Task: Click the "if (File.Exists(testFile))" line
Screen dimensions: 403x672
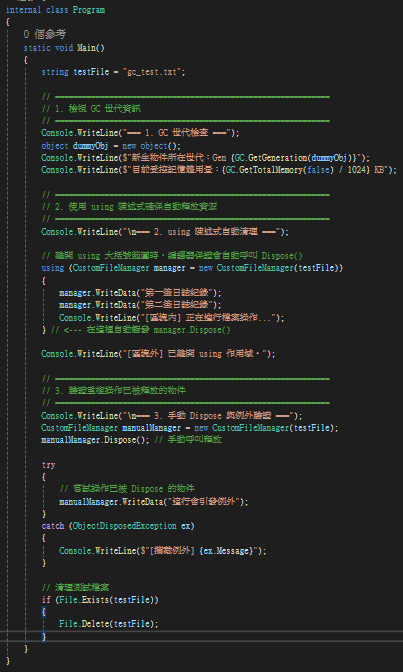Action: (100, 600)
